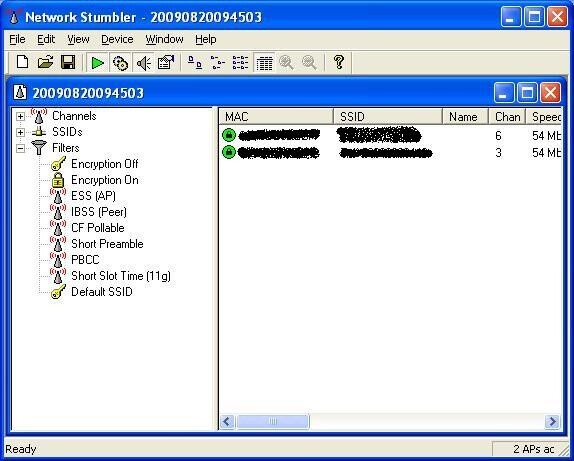Sort by the Speed column header
The image size is (574, 461).
coord(544,116)
